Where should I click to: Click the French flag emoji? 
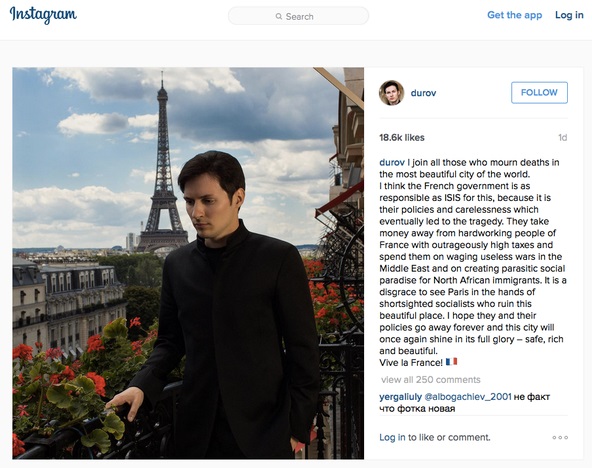[x=452, y=362]
